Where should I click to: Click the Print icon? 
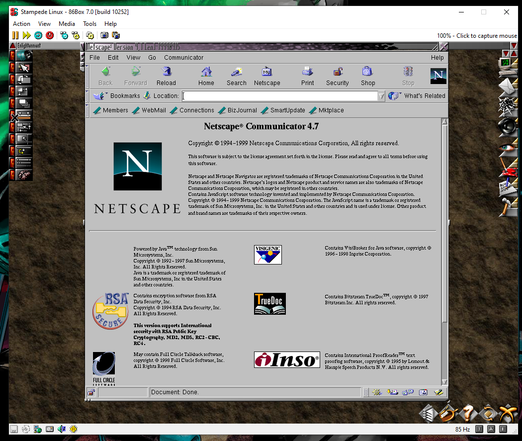pos(307,76)
